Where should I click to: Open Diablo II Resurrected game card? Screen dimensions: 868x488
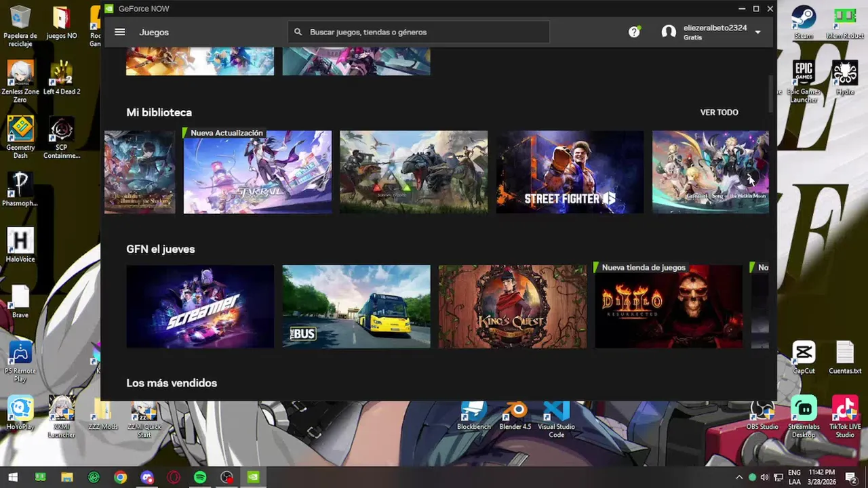[x=669, y=306]
